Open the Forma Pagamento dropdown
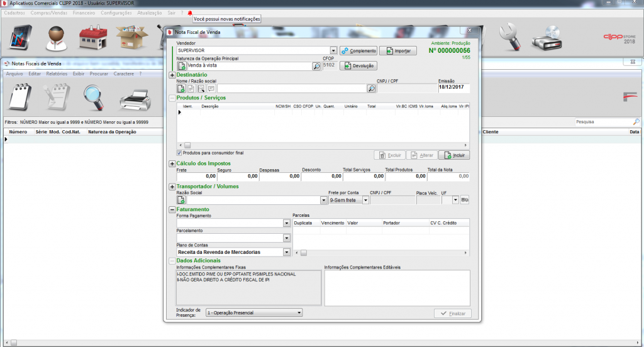This screenshot has height=347, width=644. click(286, 223)
